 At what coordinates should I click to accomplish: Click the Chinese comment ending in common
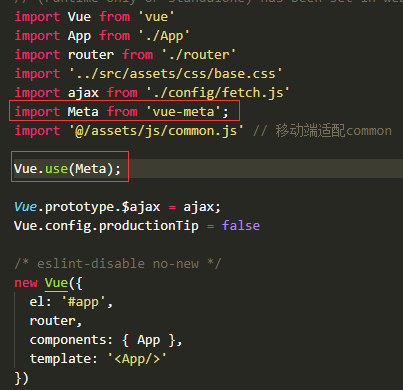coord(322,131)
